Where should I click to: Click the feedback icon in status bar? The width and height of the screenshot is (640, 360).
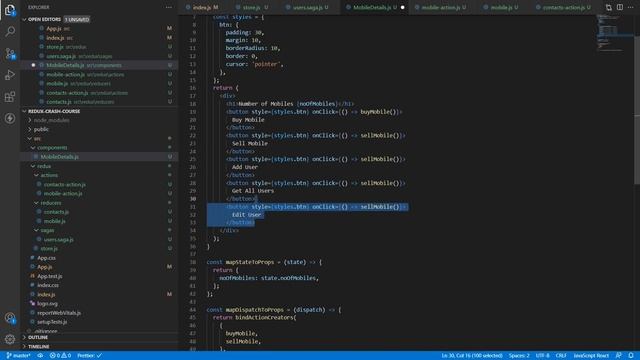coord(619,356)
